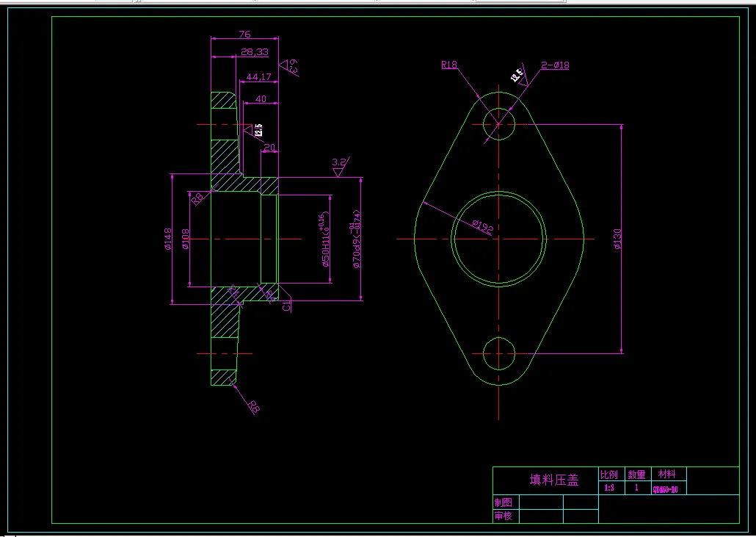The height and width of the screenshot is (537, 756).
Task: Select the Ø130 hole spacing dimension
Action: coord(617,239)
